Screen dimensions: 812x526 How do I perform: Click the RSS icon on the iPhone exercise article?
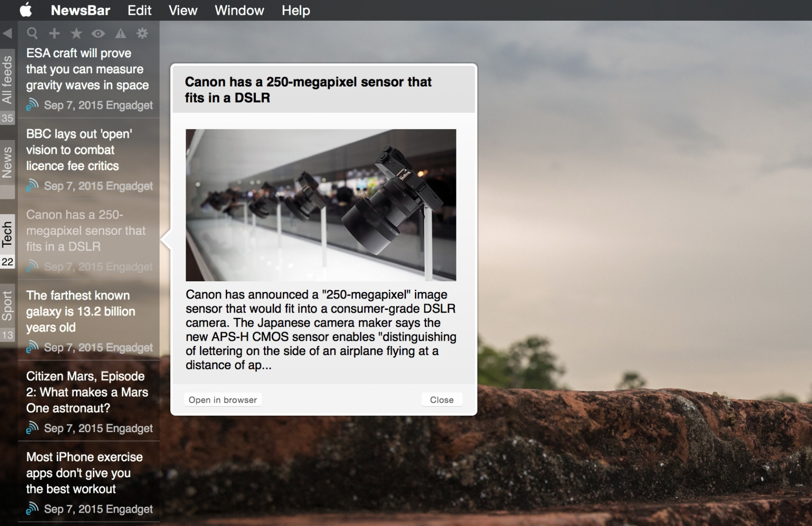point(33,509)
